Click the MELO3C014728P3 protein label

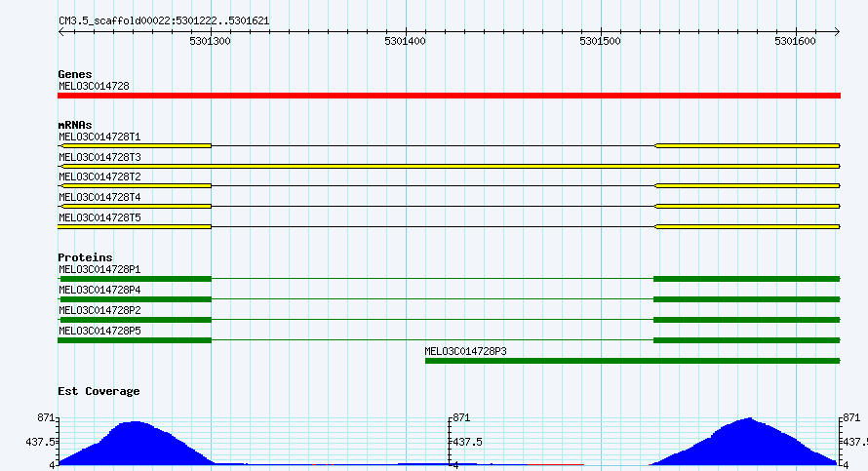point(465,351)
